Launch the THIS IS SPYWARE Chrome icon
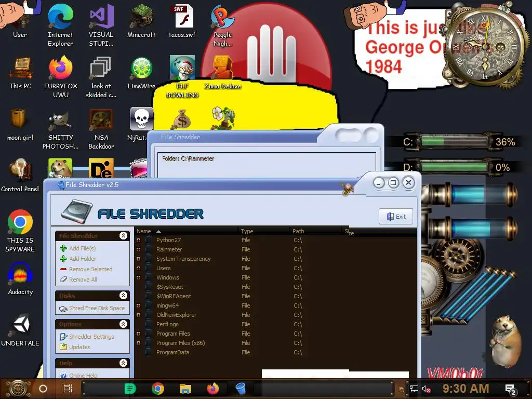Screen dimensions: 532x399 point(20,231)
